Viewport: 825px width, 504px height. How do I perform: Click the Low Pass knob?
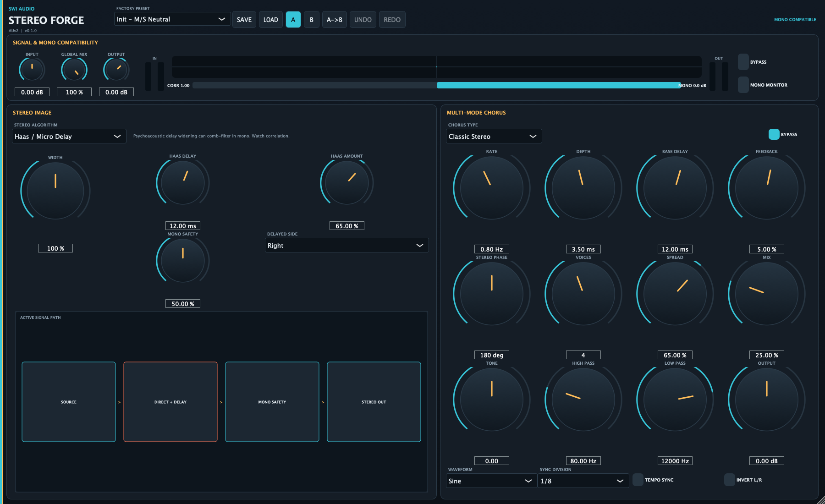click(675, 400)
